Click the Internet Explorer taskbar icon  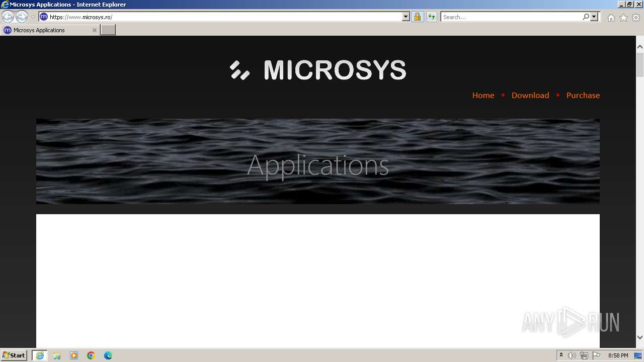(40, 355)
